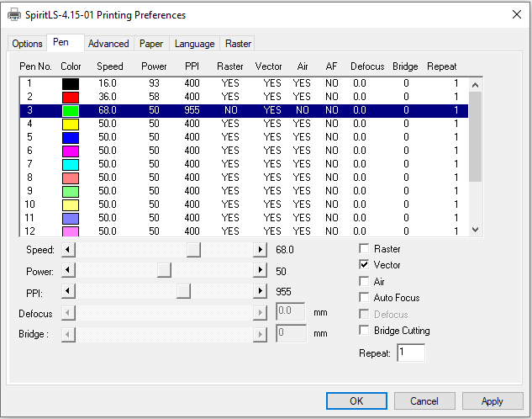Toggle the Auto Focus checkbox
532x419 pixels.
pyautogui.click(x=364, y=298)
